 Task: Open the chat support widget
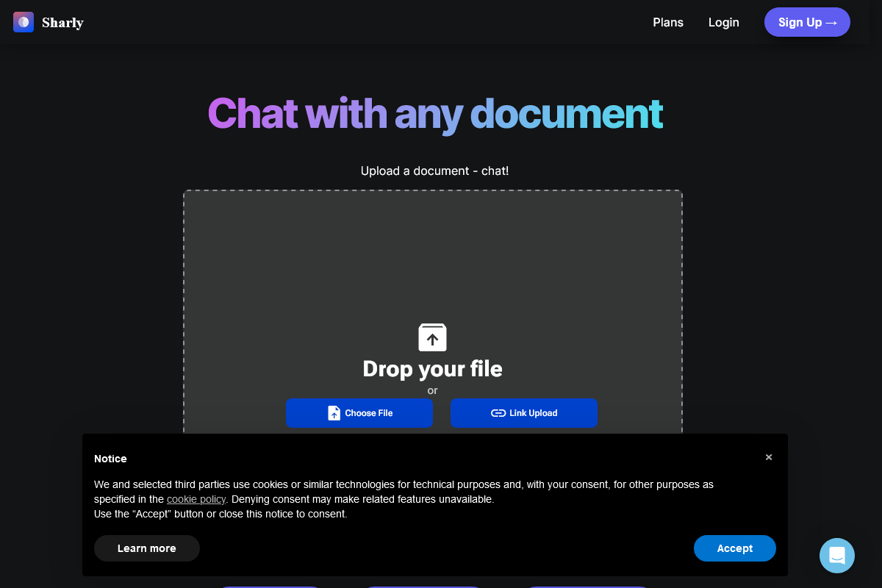[x=837, y=555]
